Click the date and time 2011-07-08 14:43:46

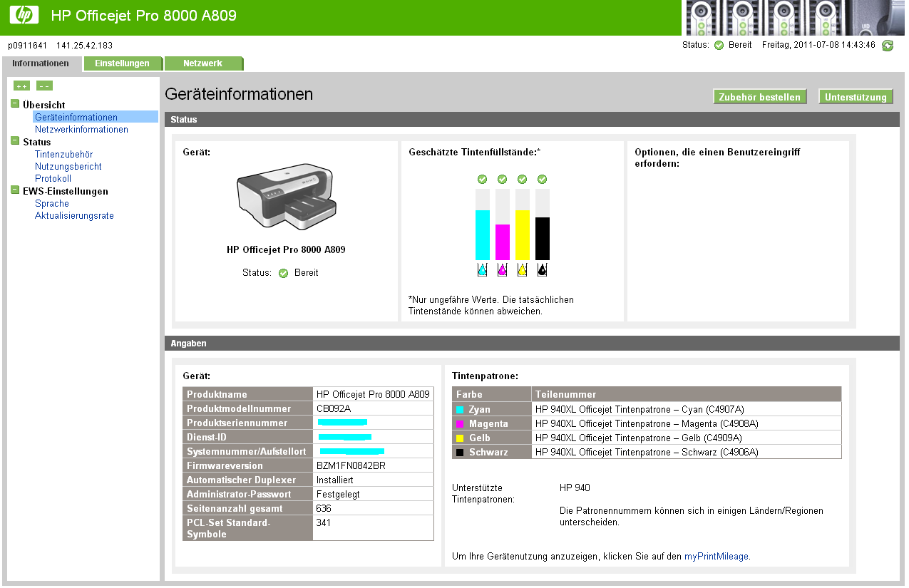point(838,45)
